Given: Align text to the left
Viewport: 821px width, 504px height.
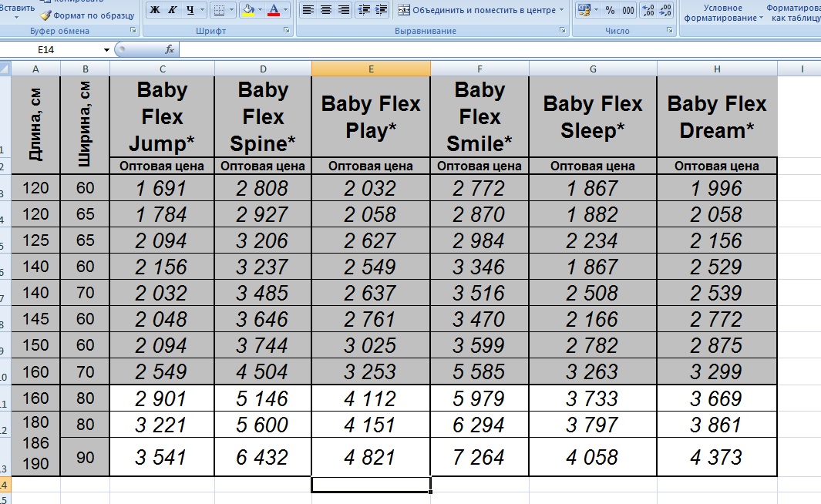Looking at the screenshot, I should [x=308, y=10].
